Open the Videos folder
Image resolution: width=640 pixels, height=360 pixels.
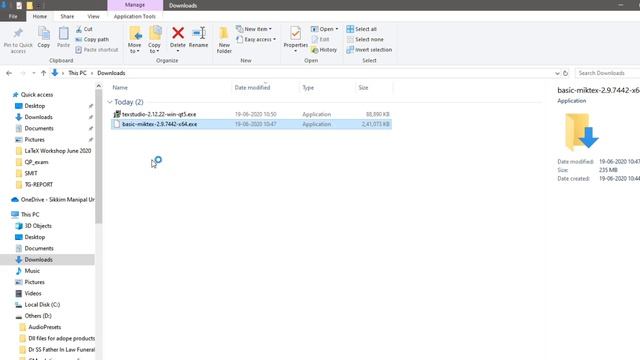[33, 293]
